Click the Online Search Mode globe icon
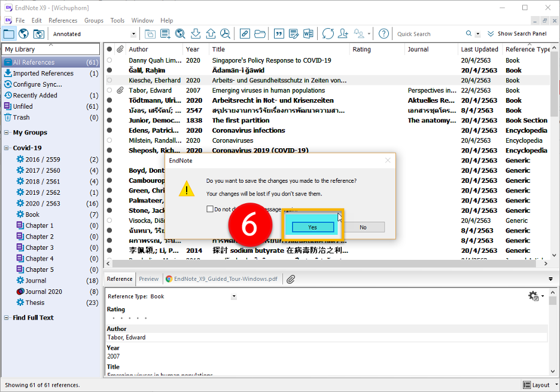Image resolution: width=560 pixels, height=392 pixels. (x=24, y=34)
